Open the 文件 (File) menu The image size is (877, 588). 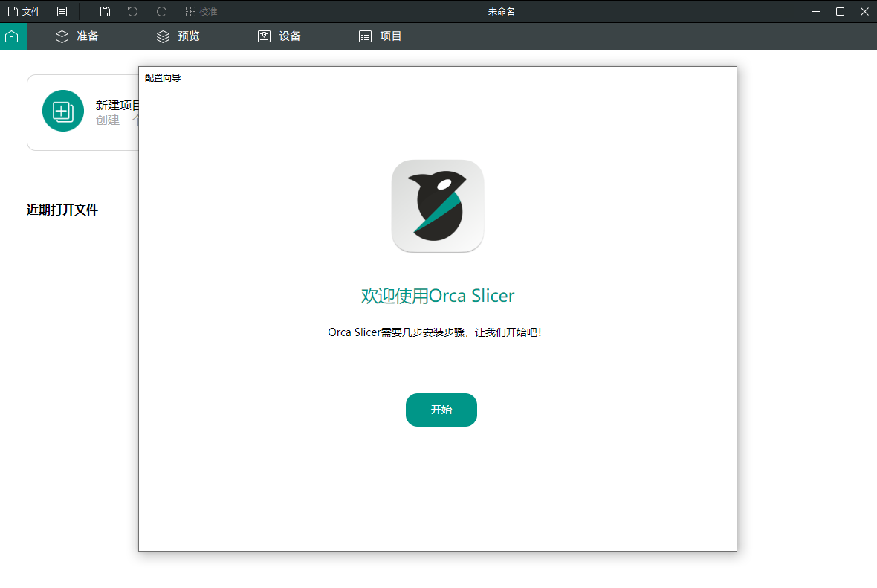point(24,11)
